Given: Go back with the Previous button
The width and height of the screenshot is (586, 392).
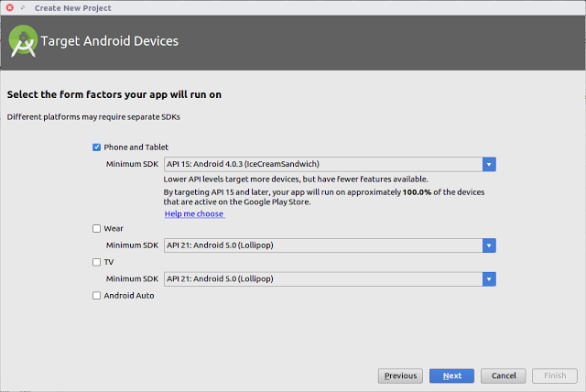Looking at the screenshot, I should click(400, 376).
